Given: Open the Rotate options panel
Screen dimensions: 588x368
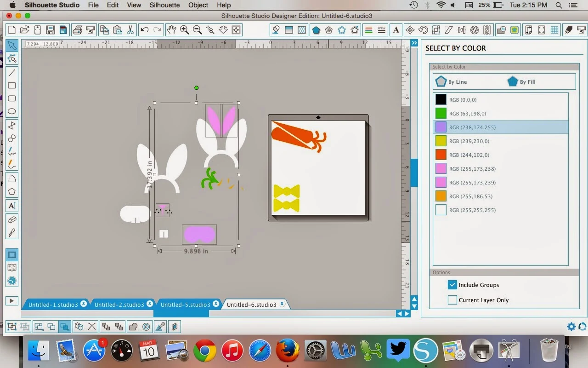Looking at the screenshot, I should 423,29.
